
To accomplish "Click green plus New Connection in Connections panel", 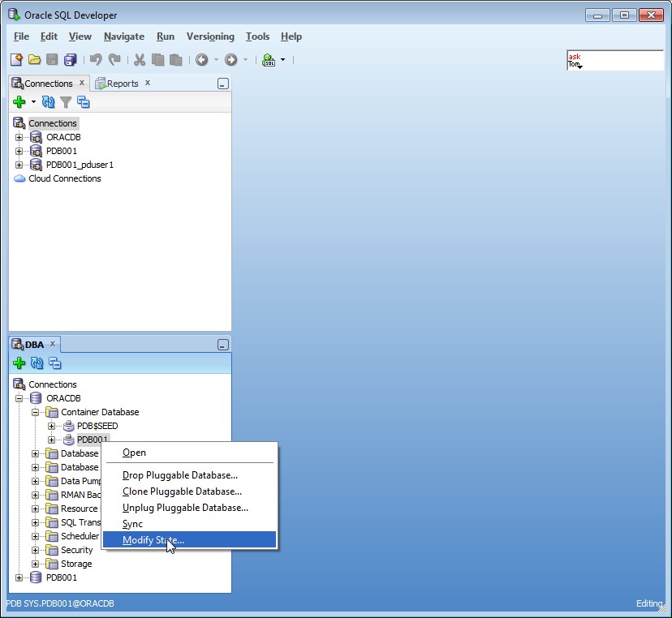I will point(19,102).
